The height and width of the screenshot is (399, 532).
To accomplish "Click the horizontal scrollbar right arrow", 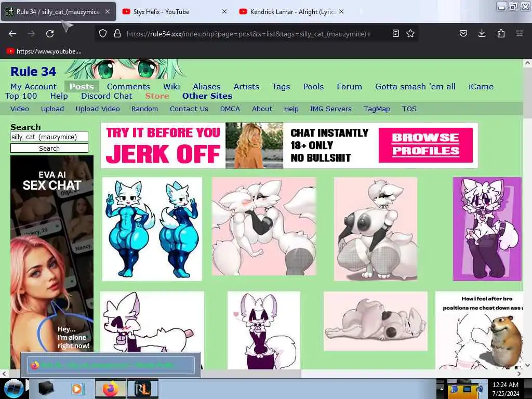I will (x=519, y=374).
